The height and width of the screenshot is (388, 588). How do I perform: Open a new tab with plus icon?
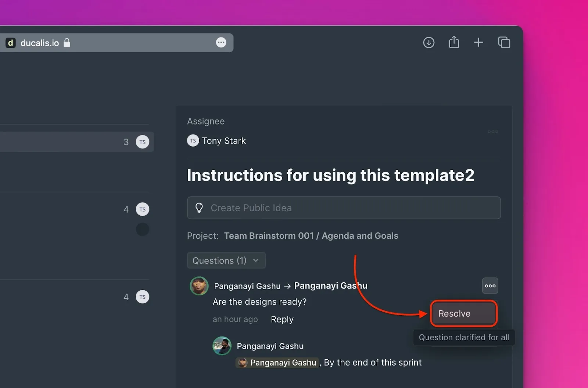478,43
